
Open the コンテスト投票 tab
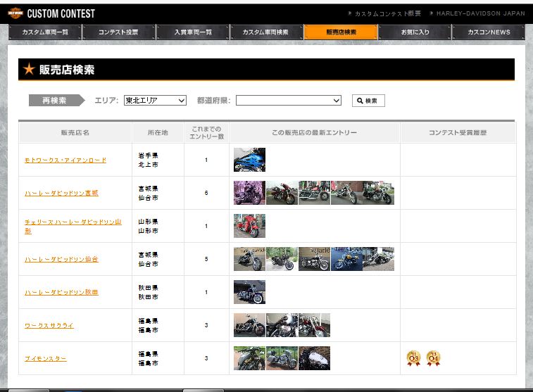tap(118, 32)
